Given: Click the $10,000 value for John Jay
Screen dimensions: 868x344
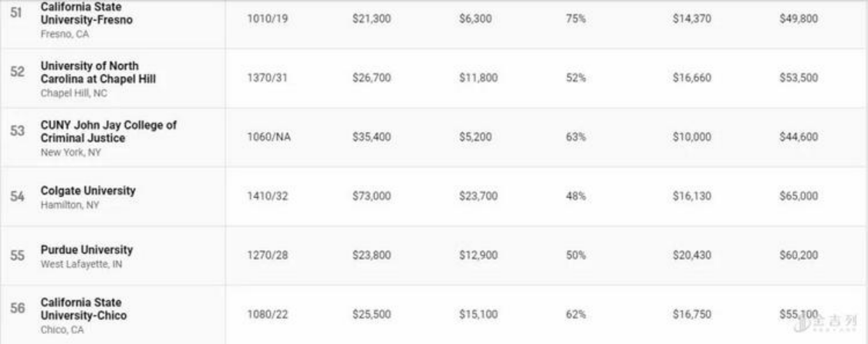Looking at the screenshot, I should (x=691, y=137).
